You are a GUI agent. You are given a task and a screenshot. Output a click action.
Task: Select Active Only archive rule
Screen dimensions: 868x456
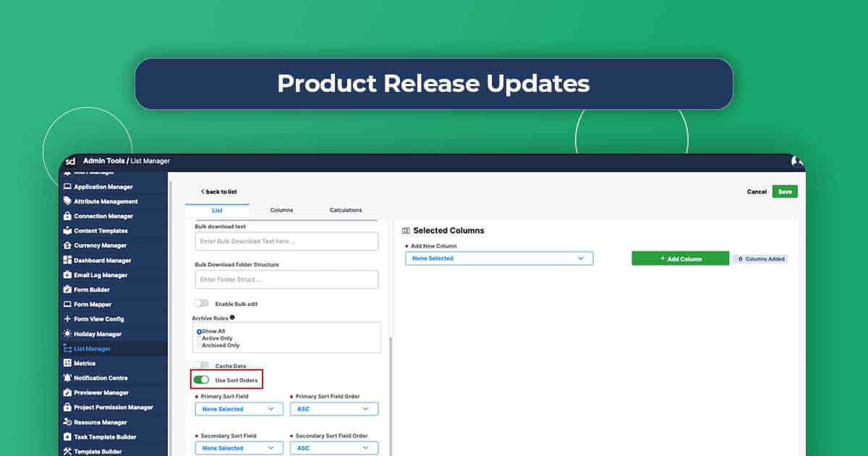coord(199,338)
